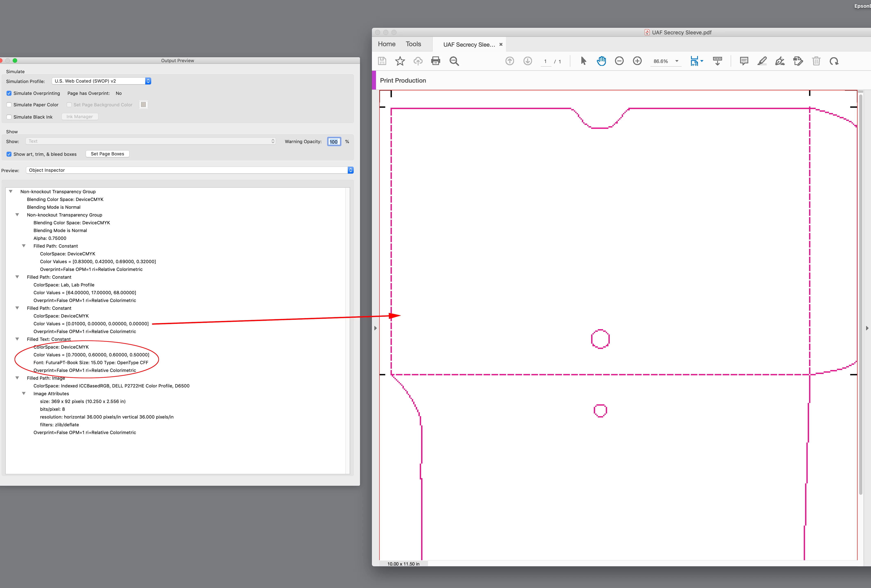
Task: Uncheck Simulate Overprinting
Action: pos(9,93)
